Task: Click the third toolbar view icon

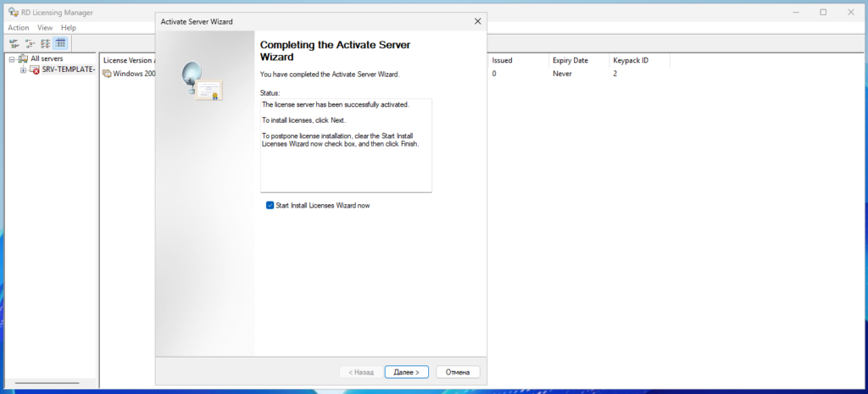Action: (45, 43)
